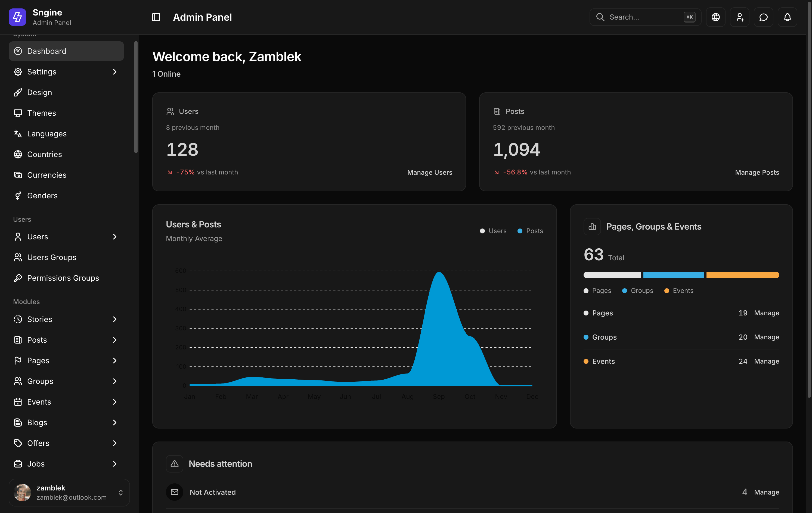This screenshot has width=812, height=513.
Task: Click the bar chart icon beside Pages, Groups & Events
Action: point(592,227)
